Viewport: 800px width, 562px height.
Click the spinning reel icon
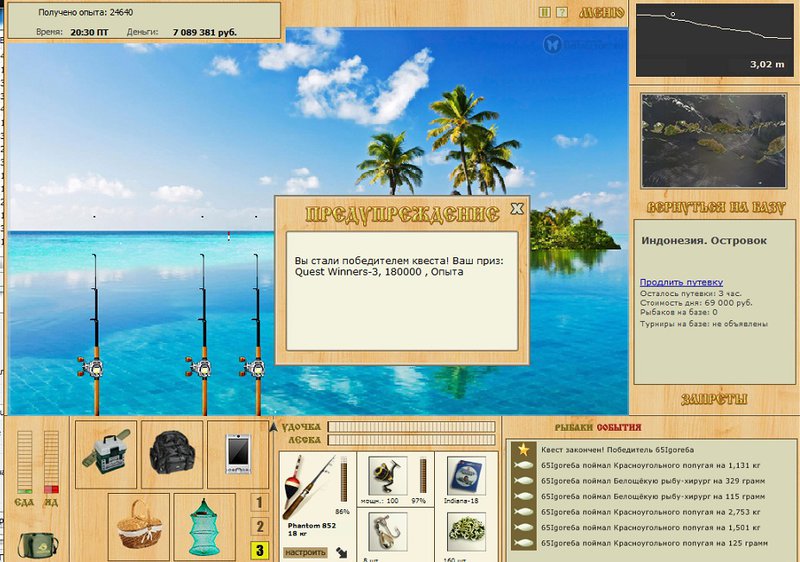(x=387, y=475)
